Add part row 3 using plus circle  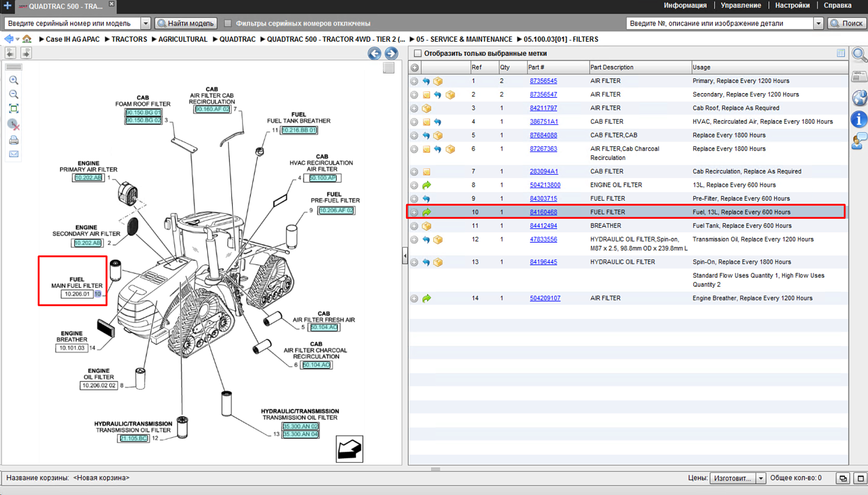click(414, 108)
